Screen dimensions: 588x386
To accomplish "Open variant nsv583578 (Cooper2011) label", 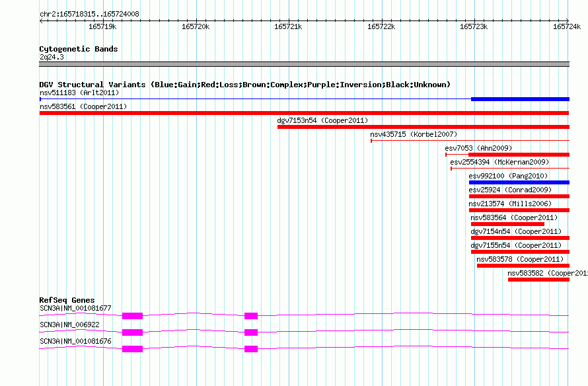I will point(520,259).
